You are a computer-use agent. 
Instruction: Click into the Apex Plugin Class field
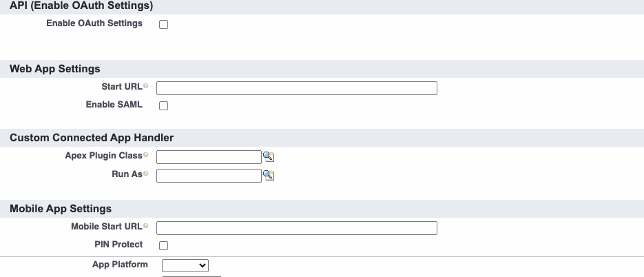[x=209, y=157]
